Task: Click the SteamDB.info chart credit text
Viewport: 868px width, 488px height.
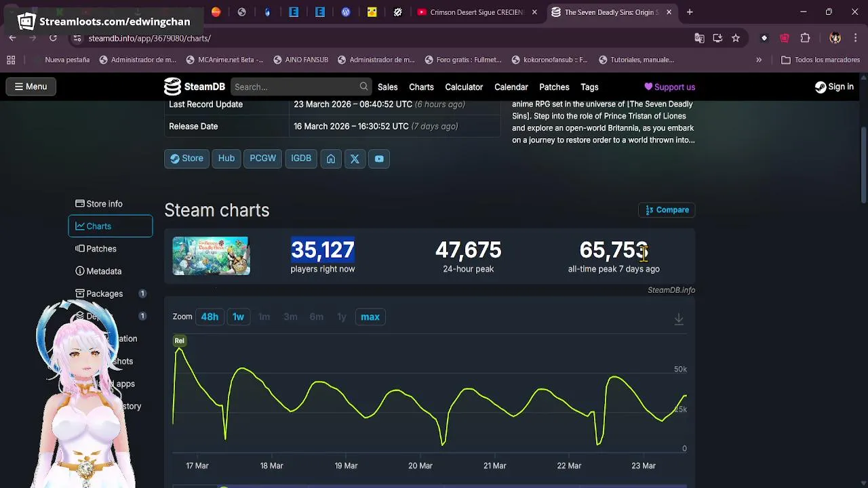Action: (x=671, y=290)
